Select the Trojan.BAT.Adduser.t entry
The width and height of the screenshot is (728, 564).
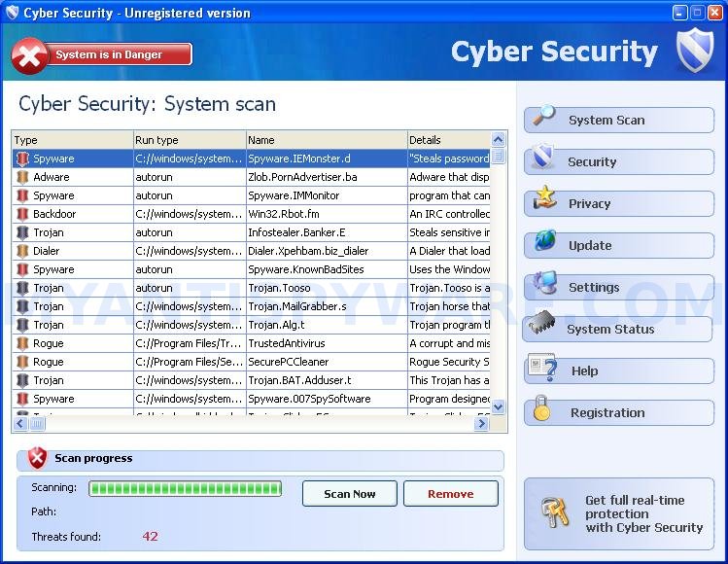pos(251,380)
